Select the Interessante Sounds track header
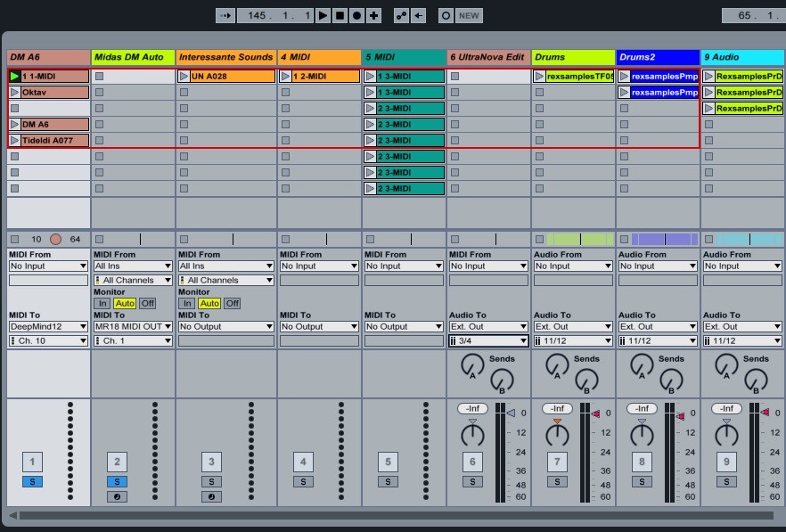 click(x=226, y=57)
